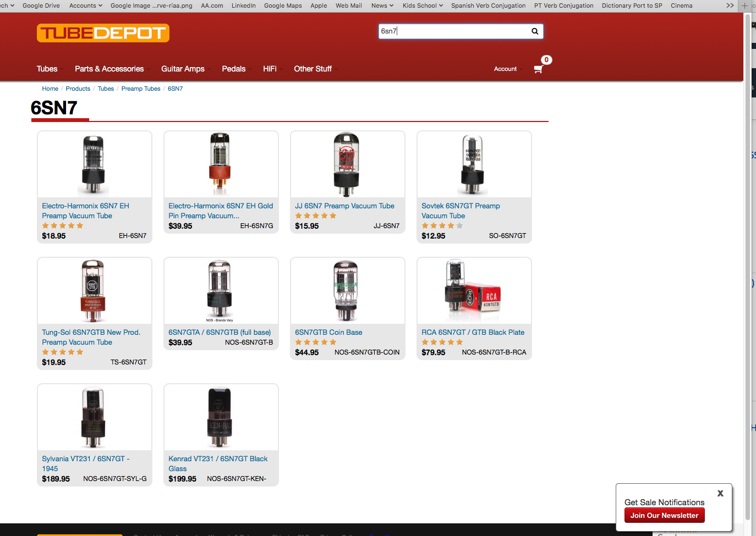Click the Home breadcrumb link
This screenshot has height=536, width=756.
[x=50, y=89]
